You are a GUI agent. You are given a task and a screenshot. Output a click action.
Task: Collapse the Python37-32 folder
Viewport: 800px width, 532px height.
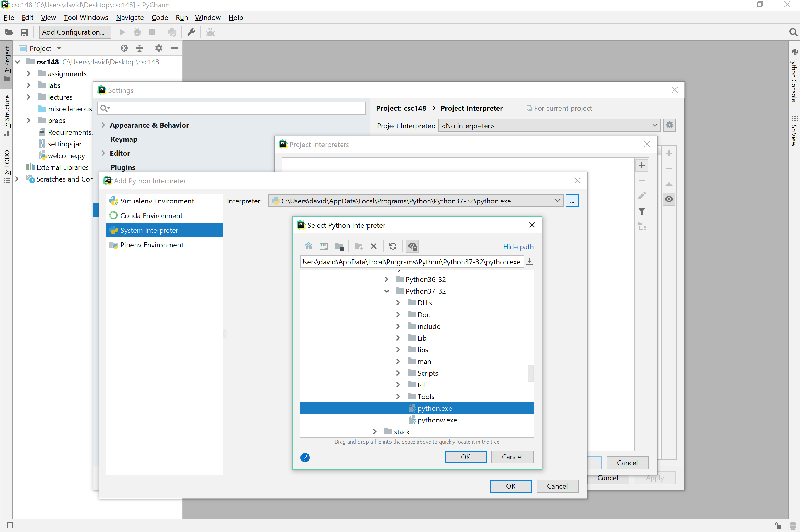387,291
